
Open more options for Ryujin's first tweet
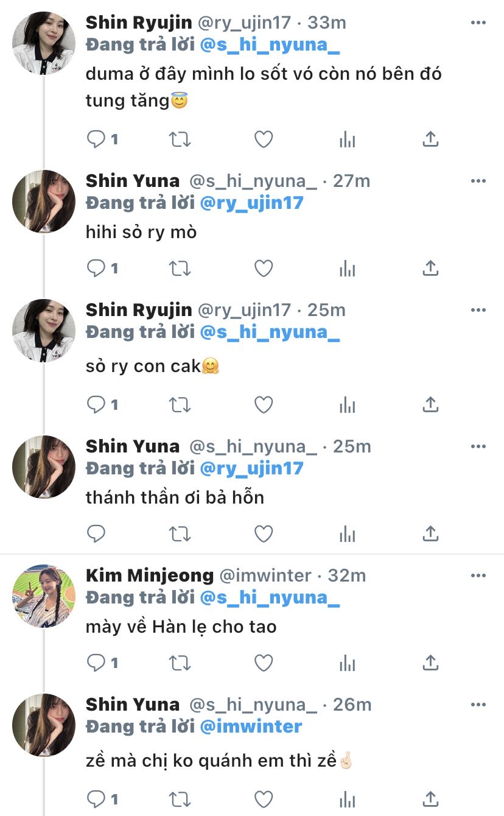point(478,23)
